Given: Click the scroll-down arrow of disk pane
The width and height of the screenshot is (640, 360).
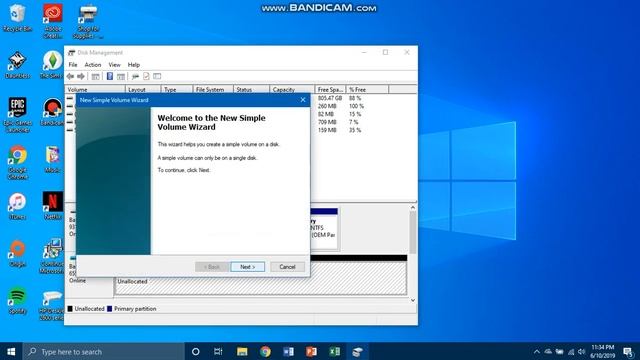Looking at the screenshot, I should [x=413, y=300].
